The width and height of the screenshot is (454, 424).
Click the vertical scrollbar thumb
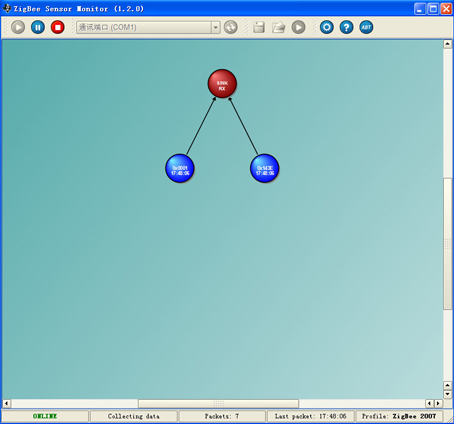(447, 244)
